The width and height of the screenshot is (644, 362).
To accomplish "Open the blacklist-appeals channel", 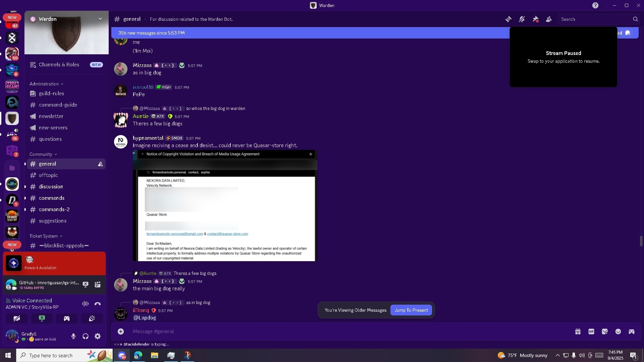I will pos(66,246).
